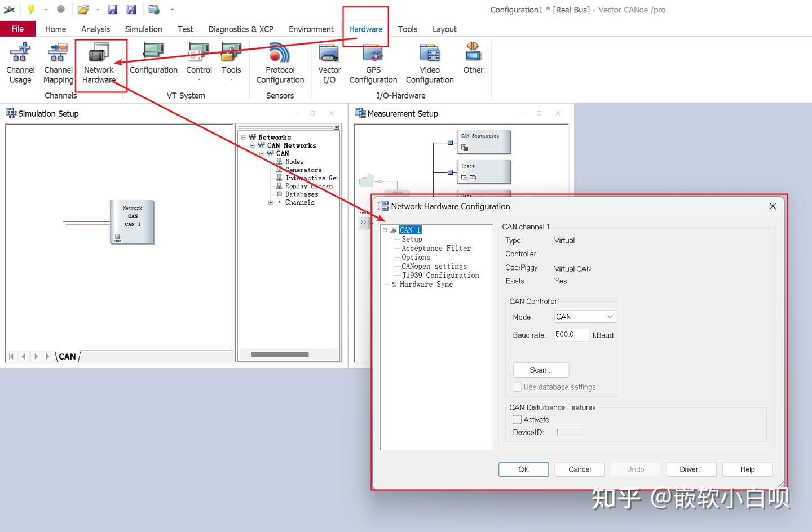Enable the Activate checkbox for CAN disturbance
Image resolution: width=812 pixels, height=532 pixels.
(x=517, y=419)
